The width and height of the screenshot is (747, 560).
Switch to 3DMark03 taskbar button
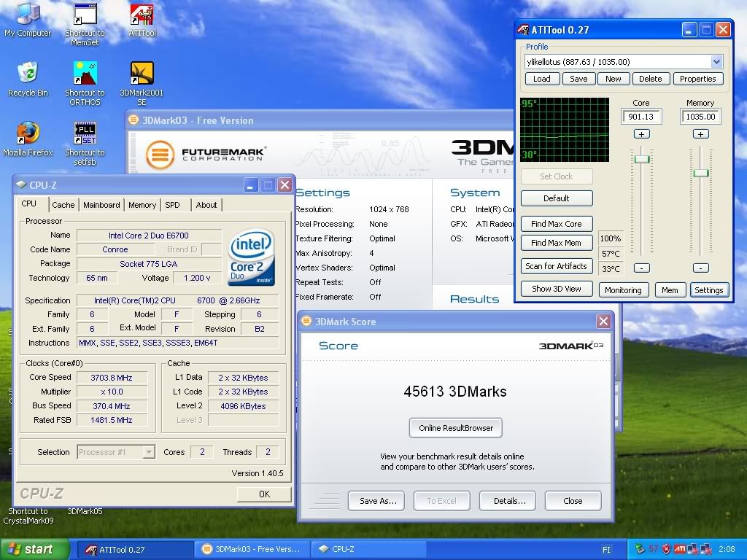coord(252,550)
